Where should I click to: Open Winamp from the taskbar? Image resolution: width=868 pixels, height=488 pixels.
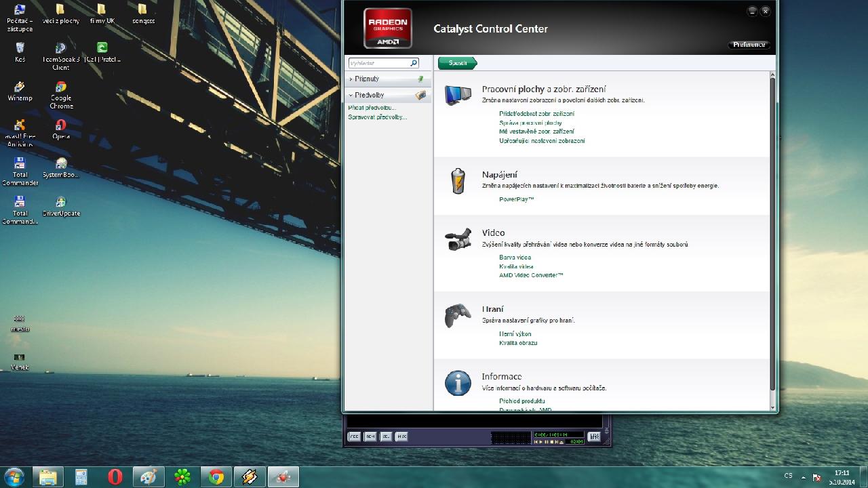249,477
